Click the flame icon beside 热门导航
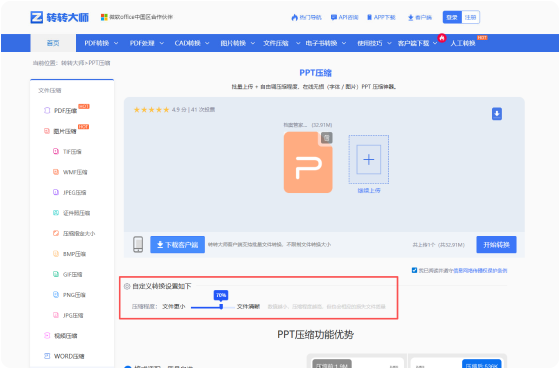 tap(295, 17)
